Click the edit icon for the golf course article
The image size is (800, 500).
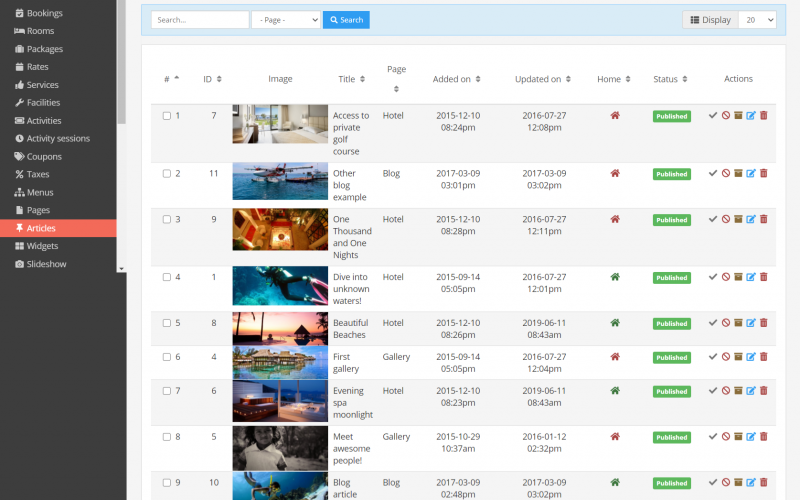point(751,116)
